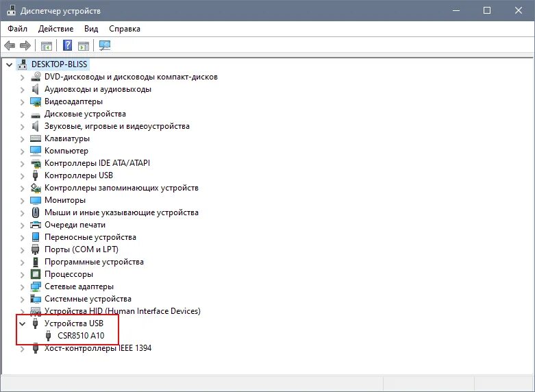This screenshot has height=392, width=535.
Task: Click the Звуковые, игровые и видеоустройства icon
Action: pos(36,126)
